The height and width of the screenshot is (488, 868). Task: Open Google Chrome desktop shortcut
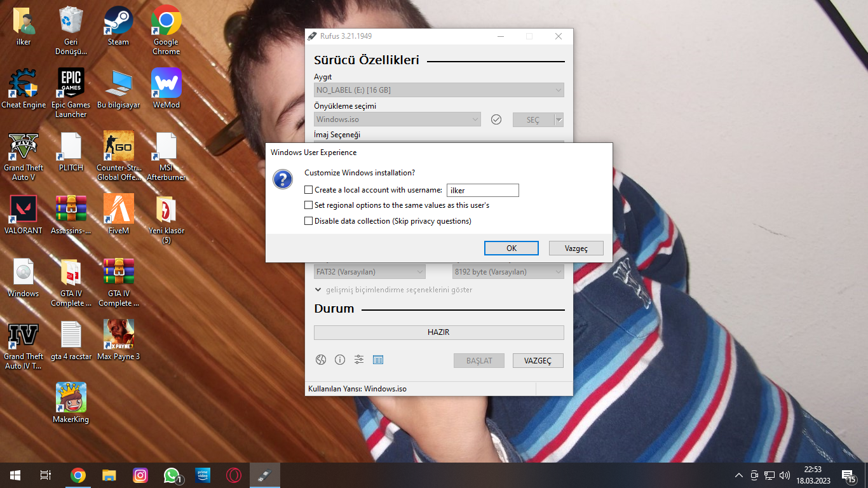coord(166,21)
